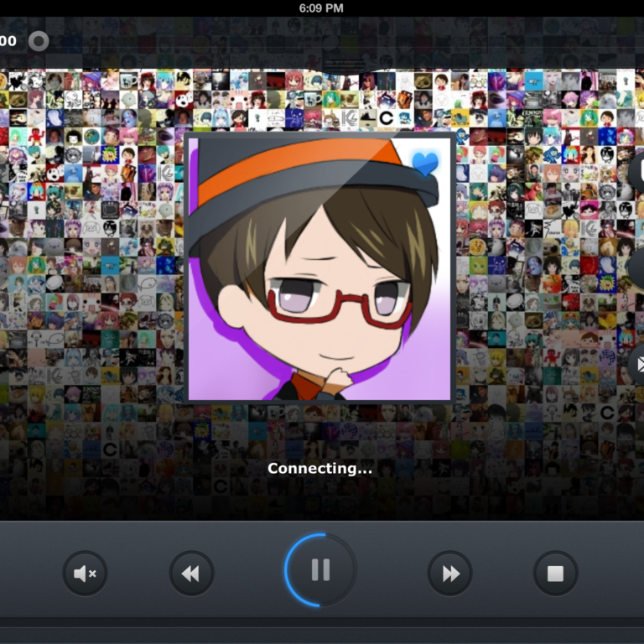Tap the lowest partially visible round button on right edge
Screen dimensions: 644x644
click(x=637, y=365)
